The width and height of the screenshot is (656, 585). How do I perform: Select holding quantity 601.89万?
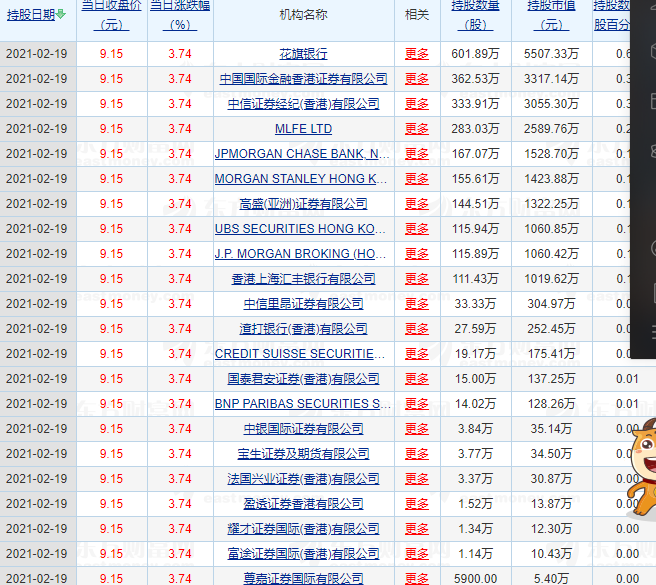475,54
